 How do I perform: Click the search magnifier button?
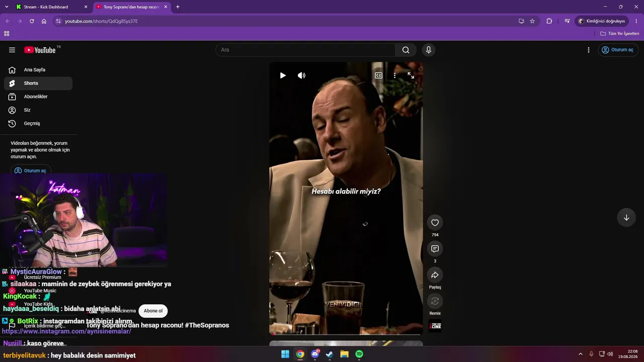click(406, 50)
